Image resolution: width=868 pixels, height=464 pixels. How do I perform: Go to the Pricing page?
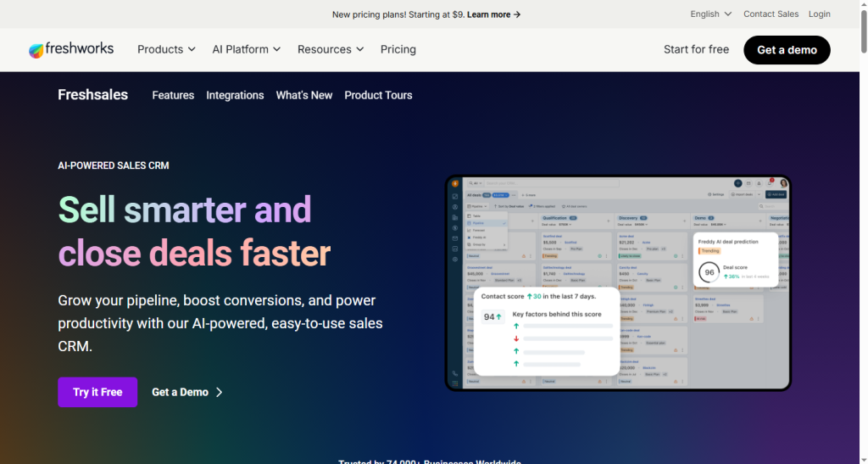398,49
